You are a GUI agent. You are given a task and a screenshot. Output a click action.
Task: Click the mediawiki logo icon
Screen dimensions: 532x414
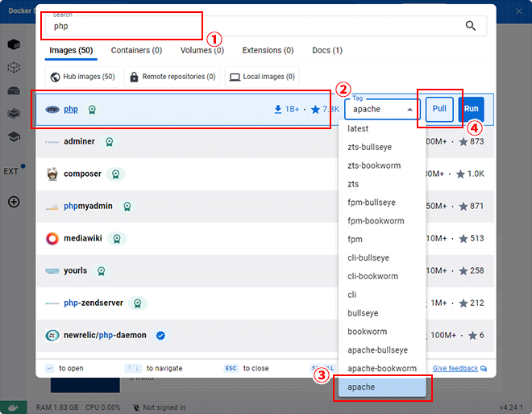click(x=52, y=238)
